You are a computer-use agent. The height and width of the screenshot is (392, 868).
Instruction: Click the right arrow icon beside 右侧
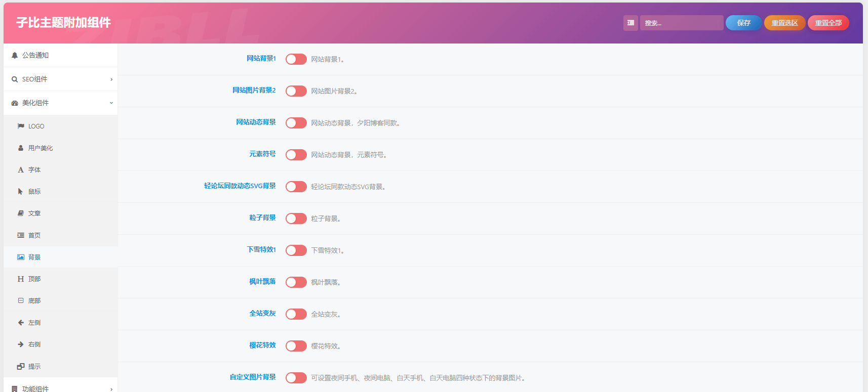pyautogui.click(x=21, y=344)
